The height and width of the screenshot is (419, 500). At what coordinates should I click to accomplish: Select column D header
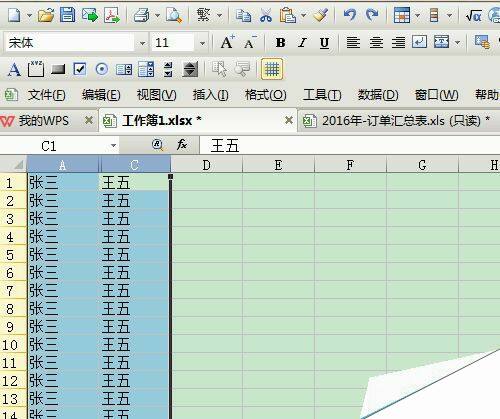[207, 165]
